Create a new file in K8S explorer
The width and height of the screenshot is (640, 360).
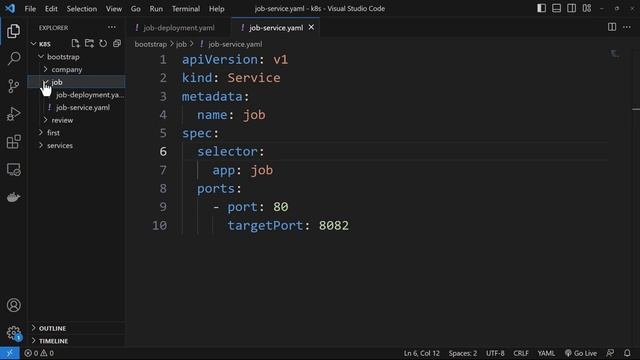tap(75, 43)
